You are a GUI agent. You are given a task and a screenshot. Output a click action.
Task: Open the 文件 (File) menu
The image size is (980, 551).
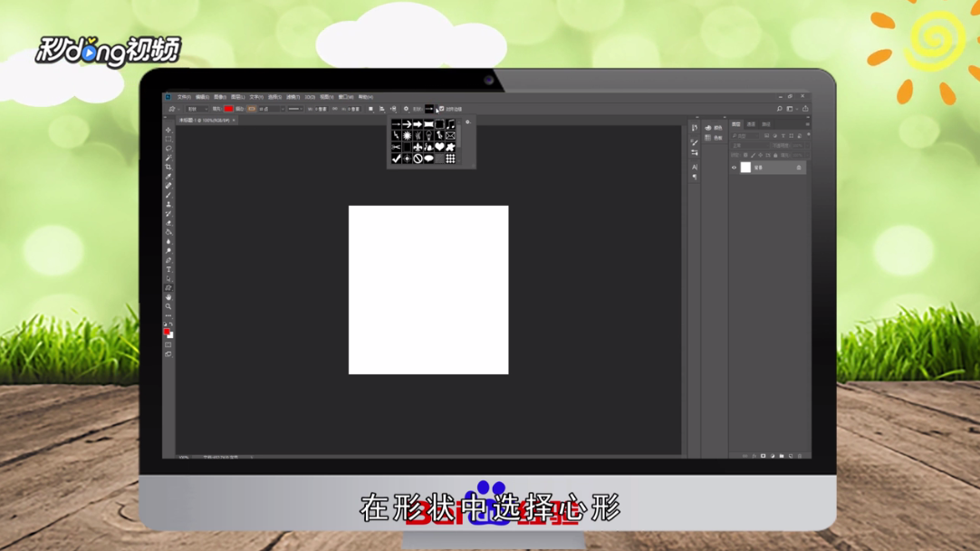[x=184, y=97]
